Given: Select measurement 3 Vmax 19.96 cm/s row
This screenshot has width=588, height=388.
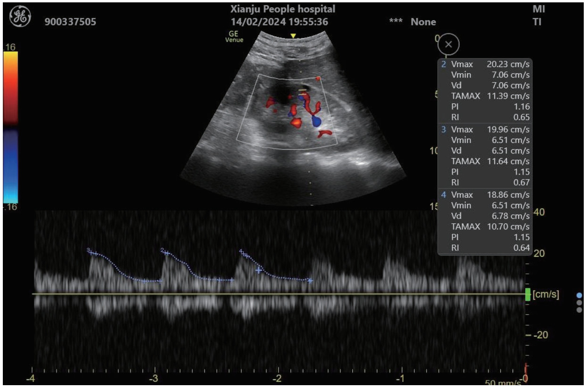Looking at the screenshot, I should (485, 129).
